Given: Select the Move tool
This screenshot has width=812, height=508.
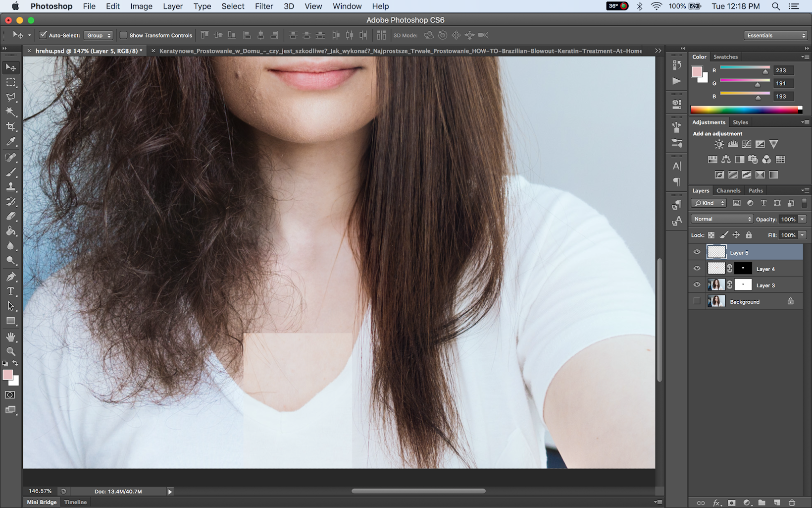Looking at the screenshot, I should (x=11, y=67).
